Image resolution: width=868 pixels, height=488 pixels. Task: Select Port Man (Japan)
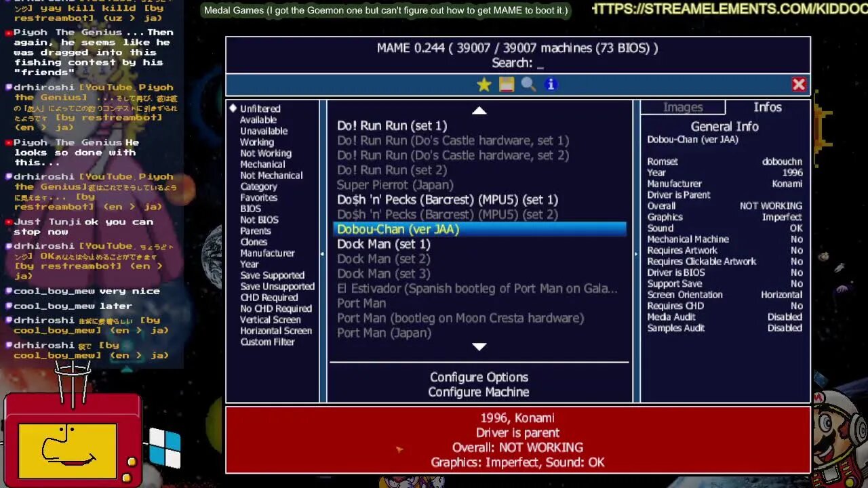click(479, 333)
